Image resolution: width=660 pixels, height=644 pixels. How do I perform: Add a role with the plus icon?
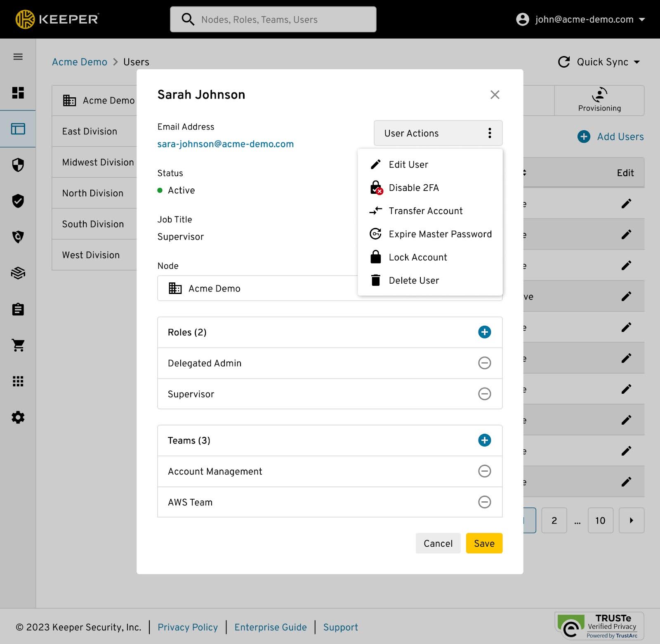pyautogui.click(x=484, y=332)
